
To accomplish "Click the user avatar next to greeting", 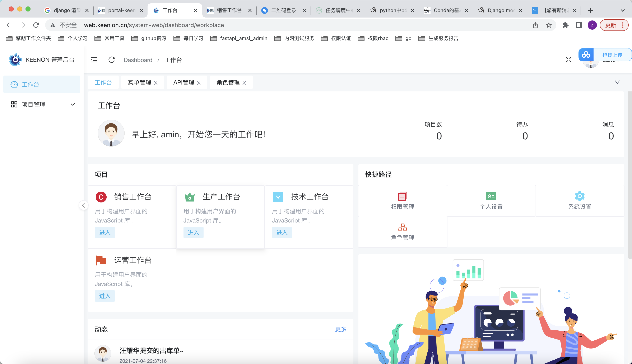I will 111,133.
